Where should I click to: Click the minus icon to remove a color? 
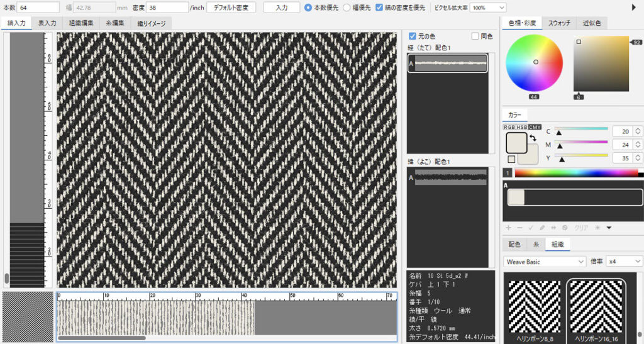519,228
